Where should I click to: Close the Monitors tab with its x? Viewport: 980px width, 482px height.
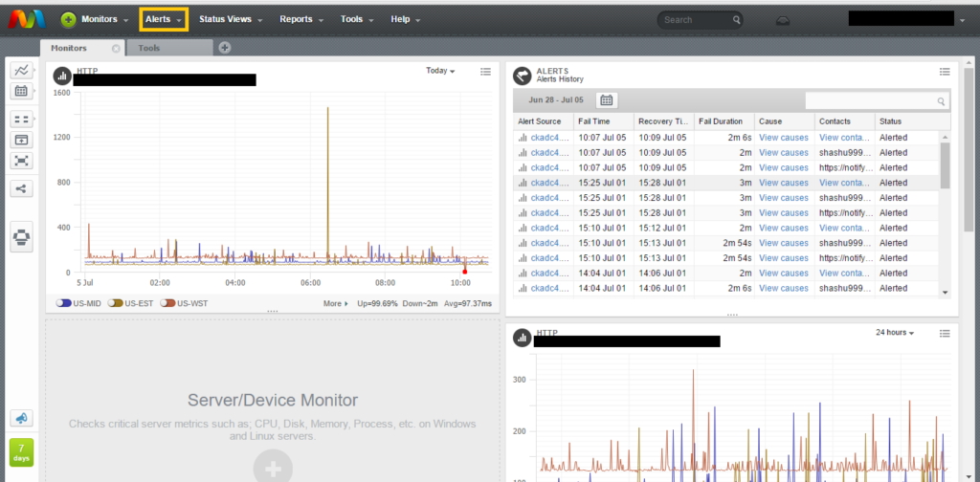[116, 48]
